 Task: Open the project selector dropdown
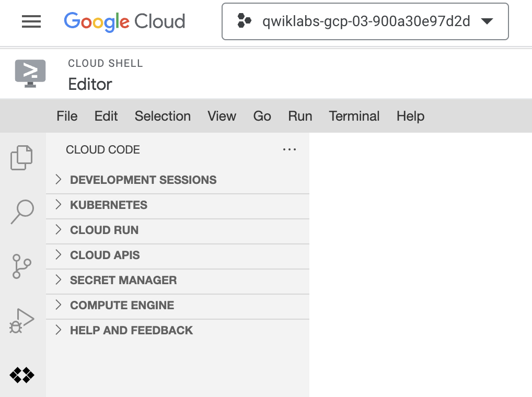pyautogui.click(x=365, y=21)
